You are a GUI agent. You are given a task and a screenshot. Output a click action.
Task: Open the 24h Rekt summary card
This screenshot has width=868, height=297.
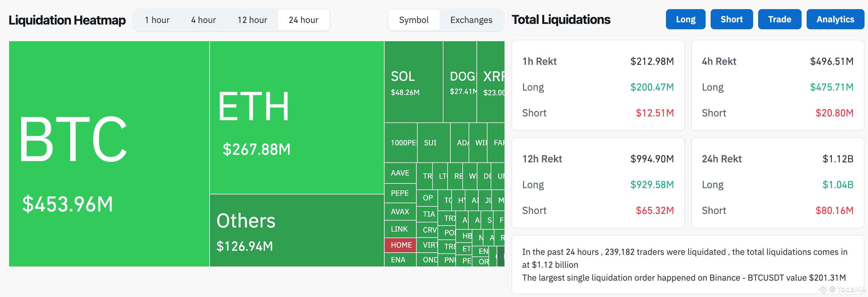coord(777,183)
